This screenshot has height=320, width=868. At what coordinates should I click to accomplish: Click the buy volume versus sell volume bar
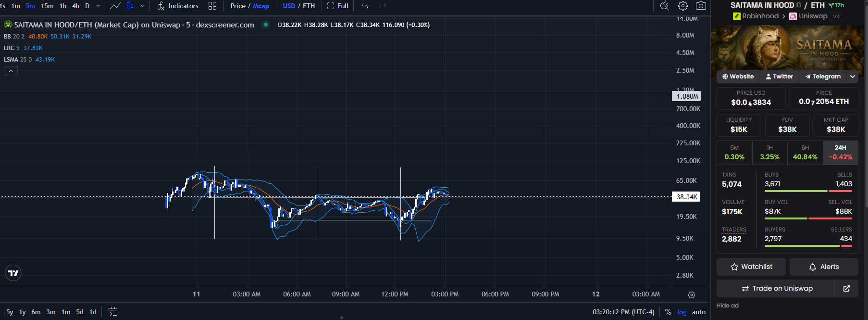(x=808, y=218)
